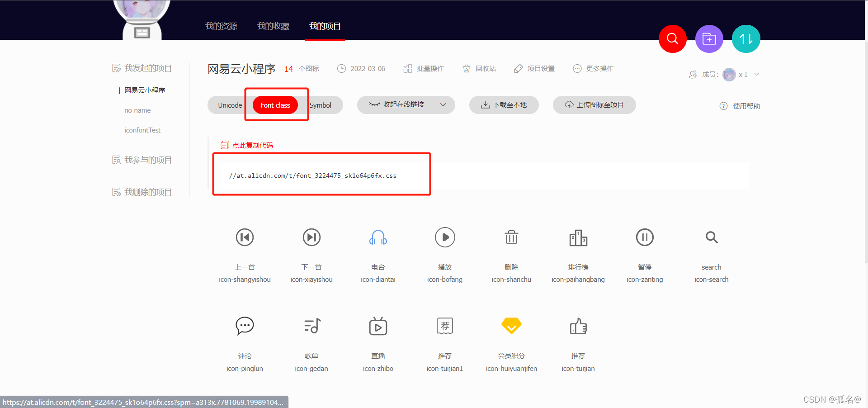This screenshot has height=408, width=868.
Task: Click 下载至本地 button
Action: [504, 105]
